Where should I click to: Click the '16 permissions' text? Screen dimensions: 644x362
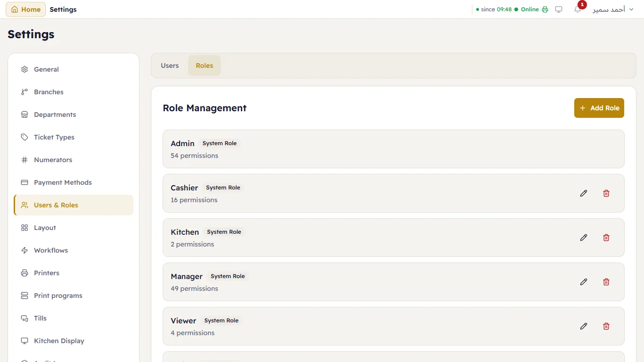click(194, 200)
